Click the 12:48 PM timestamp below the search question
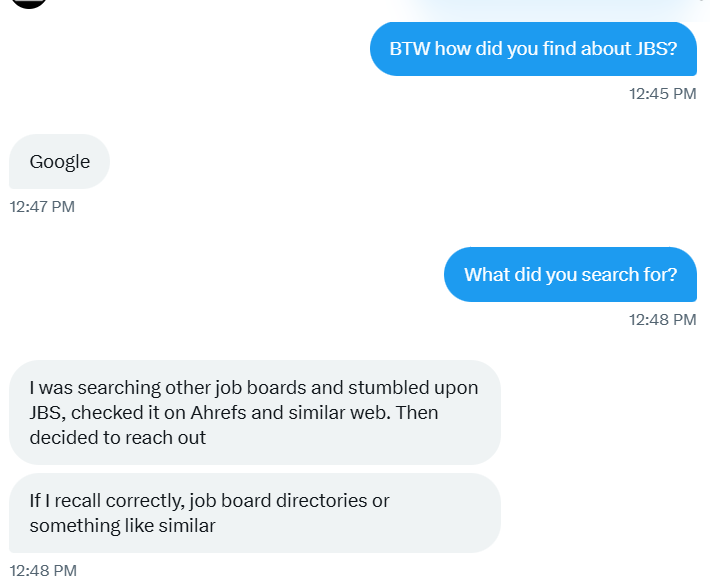The image size is (710, 585). [x=662, y=320]
